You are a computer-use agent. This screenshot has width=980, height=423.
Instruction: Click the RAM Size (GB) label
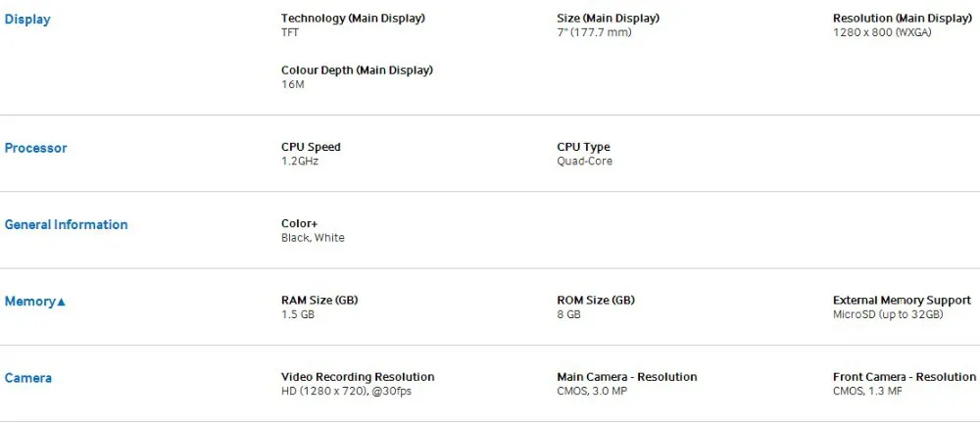(x=319, y=300)
